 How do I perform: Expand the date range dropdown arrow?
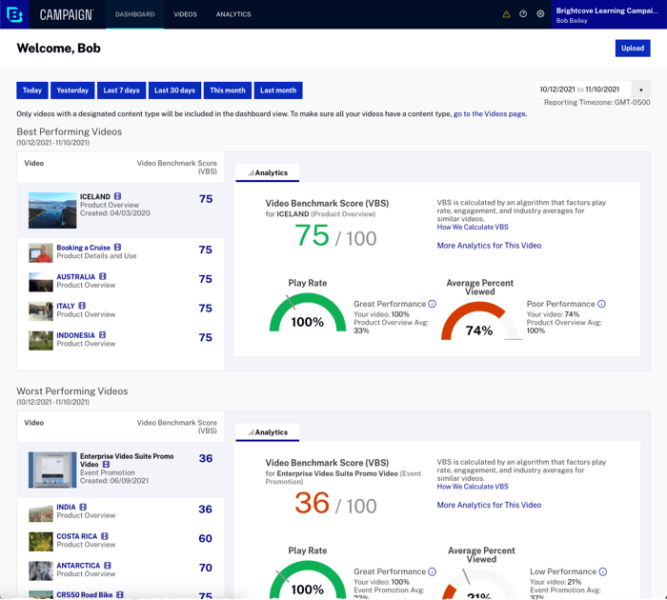tap(641, 89)
